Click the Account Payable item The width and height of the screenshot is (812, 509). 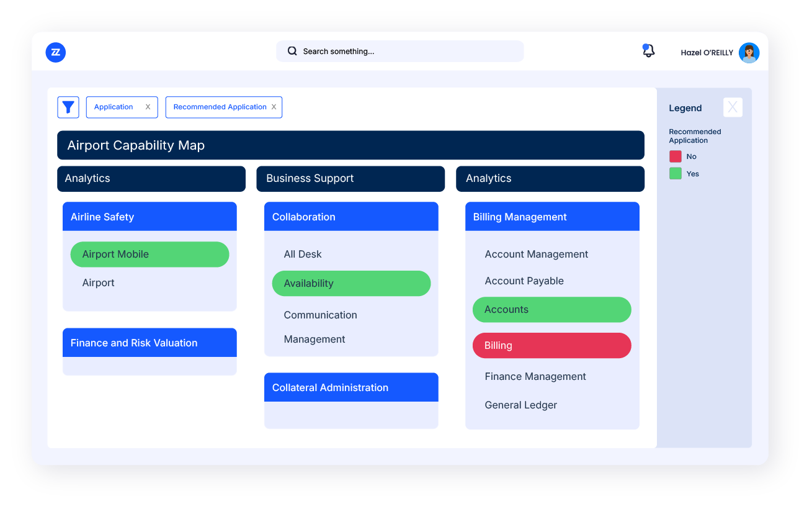(x=524, y=281)
